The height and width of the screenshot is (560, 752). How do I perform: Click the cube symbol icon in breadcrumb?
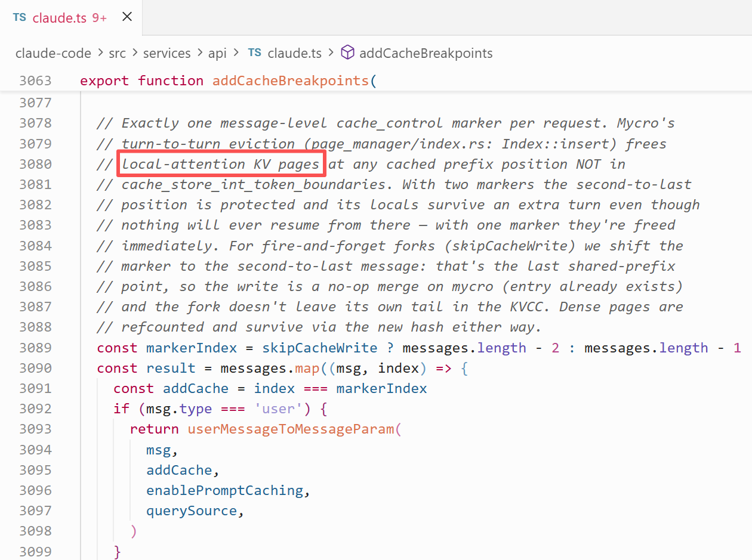click(x=347, y=53)
